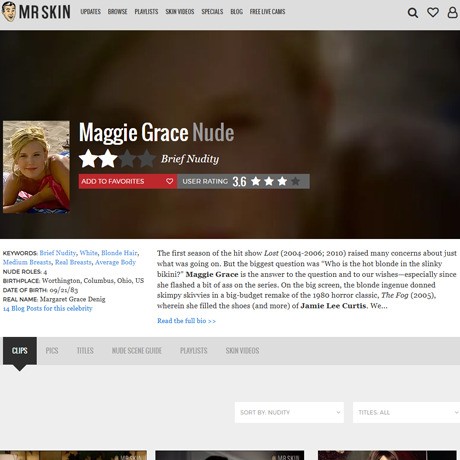Open the Playlists navigation menu
The width and height of the screenshot is (460, 460).
tap(146, 12)
